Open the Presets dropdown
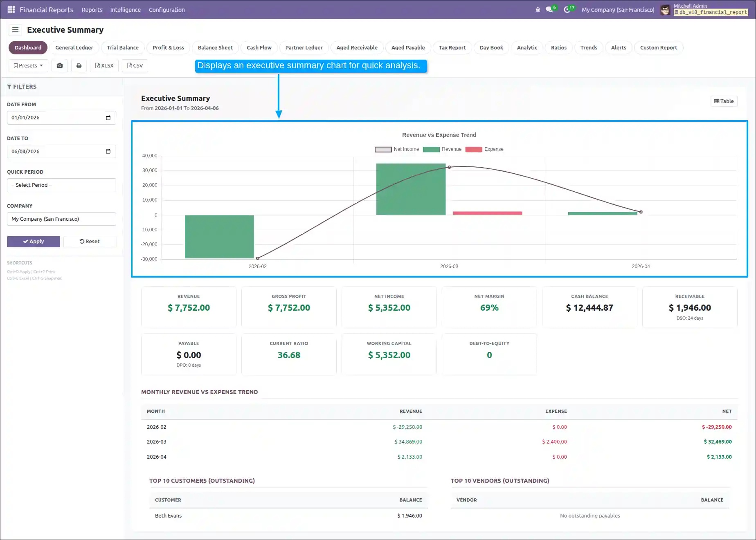The height and width of the screenshot is (540, 756). 28,65
